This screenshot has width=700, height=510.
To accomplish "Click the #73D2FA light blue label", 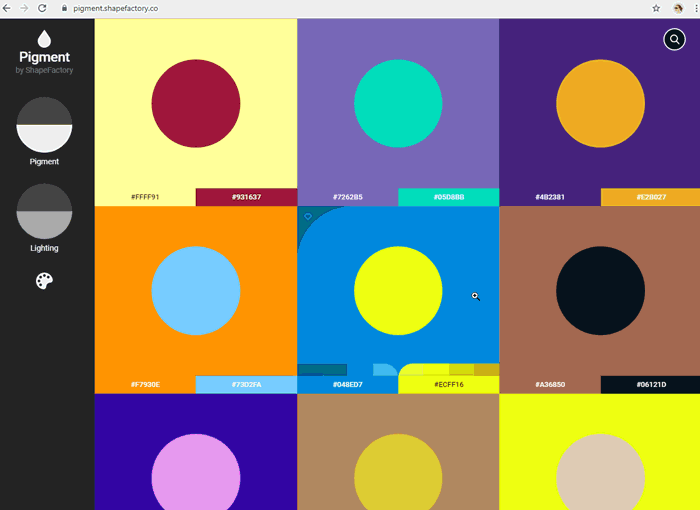I will pyautogui.click(x=246, y=385).
